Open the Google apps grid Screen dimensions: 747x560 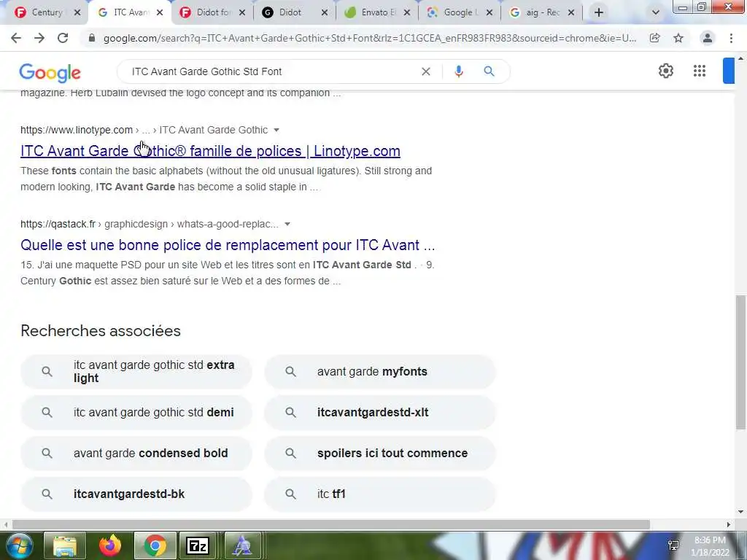tap(700, 71)
